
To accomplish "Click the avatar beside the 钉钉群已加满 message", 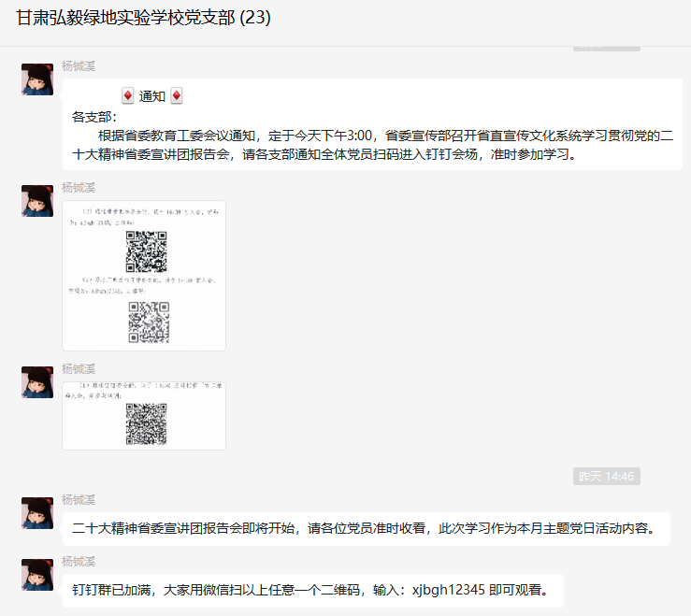I will pyautogui.click(x=37, y=575).
